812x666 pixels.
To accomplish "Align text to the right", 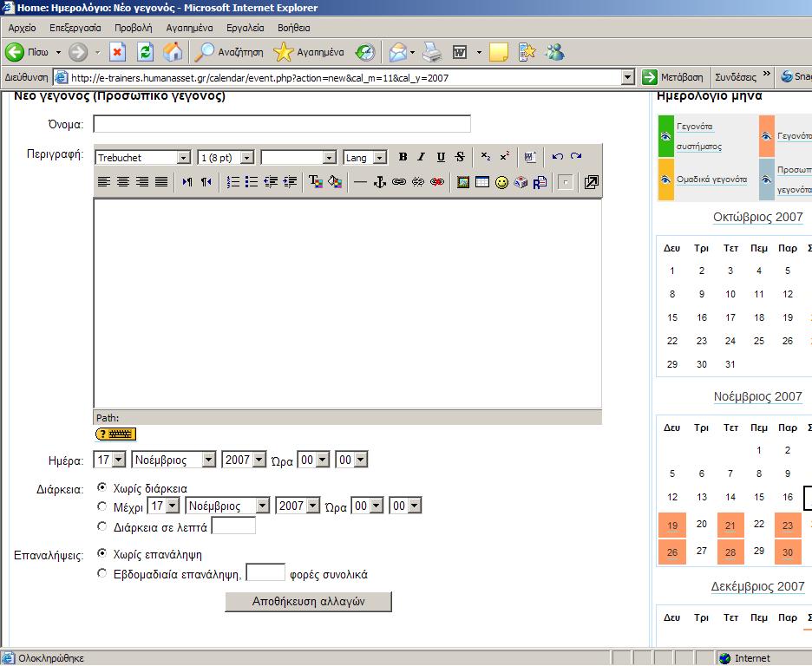I will tap(142, 181).
